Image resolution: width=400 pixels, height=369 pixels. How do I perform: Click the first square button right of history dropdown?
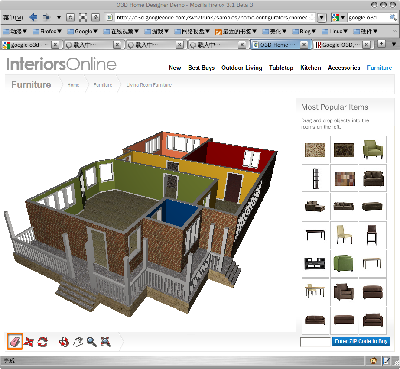(70, 17)
